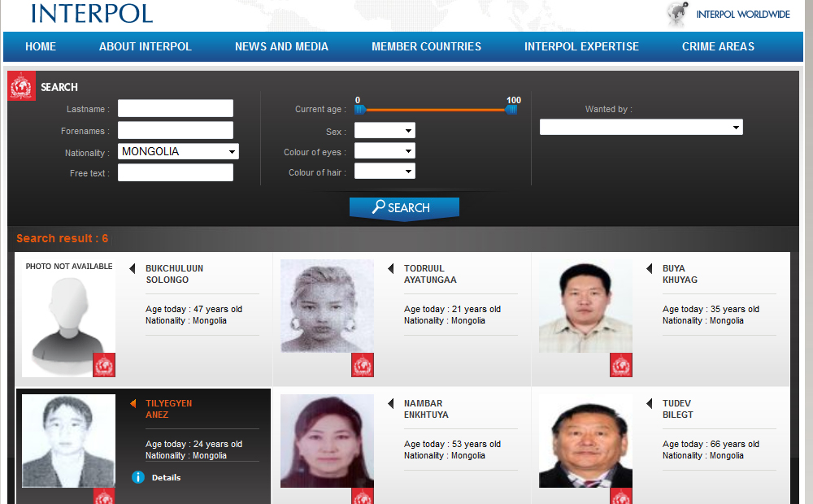
Task: Open the Crime Areas menu item
Action: click(x=718, y=46)
